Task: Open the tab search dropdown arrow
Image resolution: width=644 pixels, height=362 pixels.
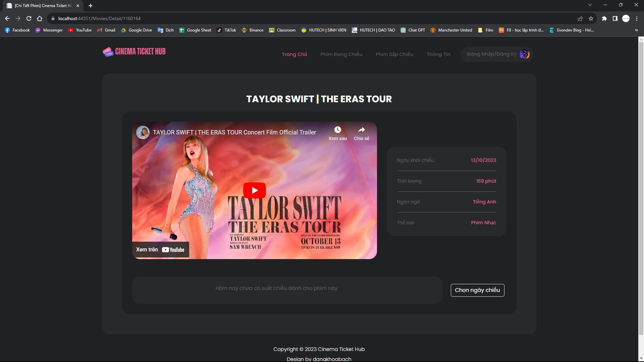Action: (x=590, y=5)
